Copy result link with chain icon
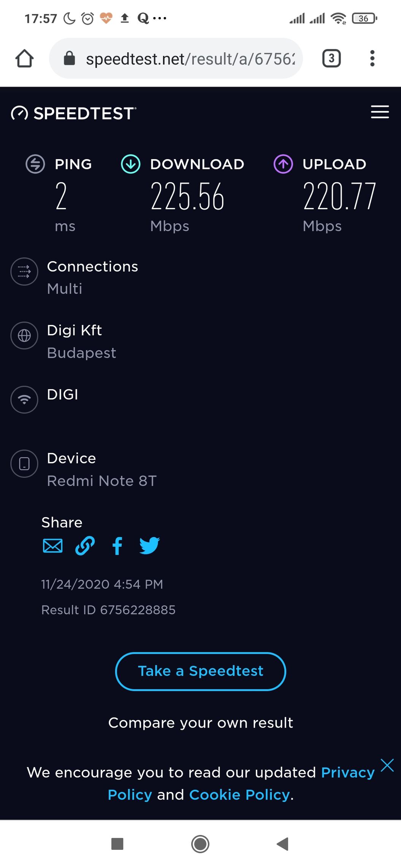This screenshot has height=868, width=401. (x=85, y=546)
